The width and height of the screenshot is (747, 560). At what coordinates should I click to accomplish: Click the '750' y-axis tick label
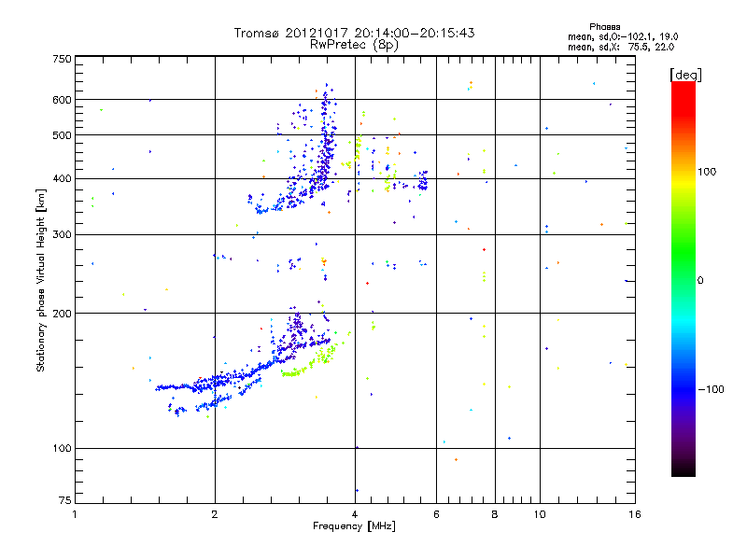[62, 59]
